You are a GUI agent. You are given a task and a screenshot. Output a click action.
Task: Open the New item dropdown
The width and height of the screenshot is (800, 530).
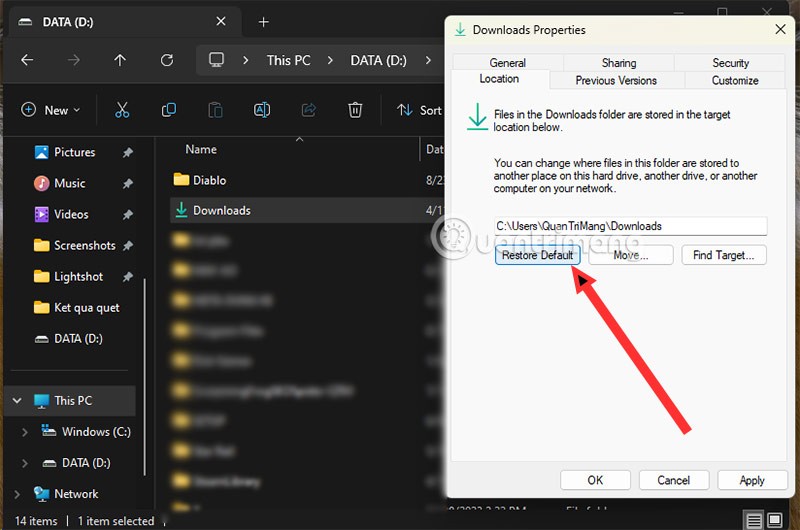(x=50, y=110)
